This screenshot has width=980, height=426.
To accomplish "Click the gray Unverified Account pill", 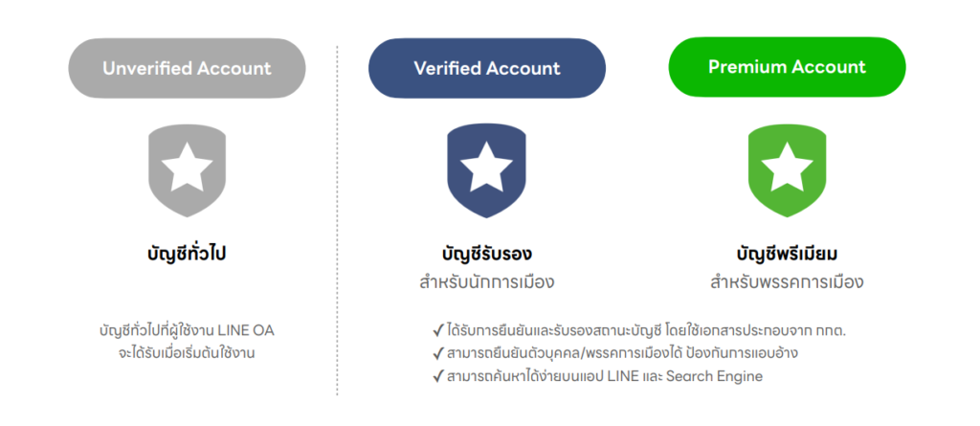I will [x=187, y=68].
